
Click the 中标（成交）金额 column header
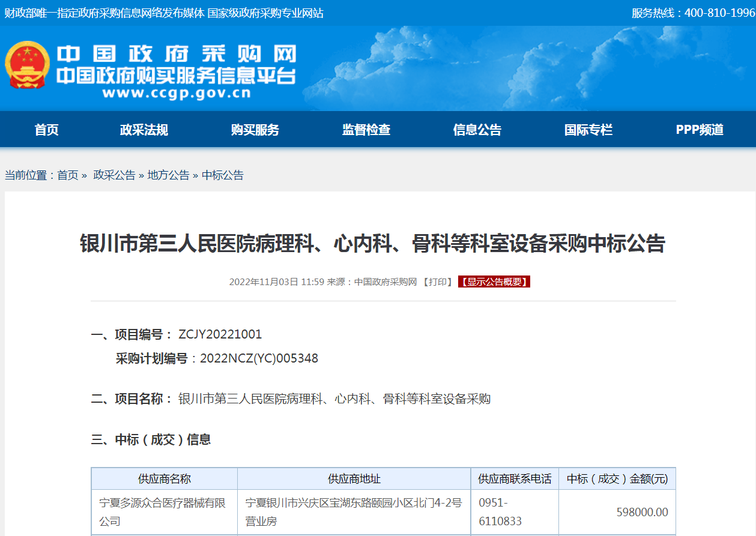tap(617, 479)
